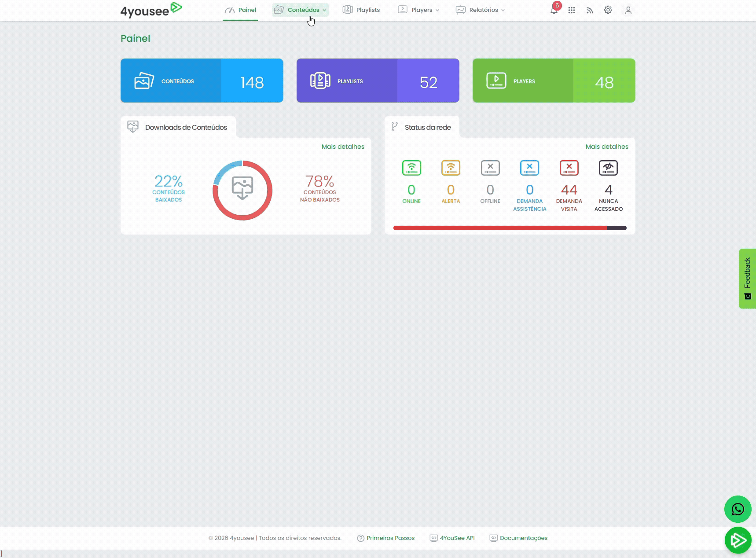Screen dimensions: 756x558
Task: Open the Playlists card showing 52
Action: click(378, 81)
